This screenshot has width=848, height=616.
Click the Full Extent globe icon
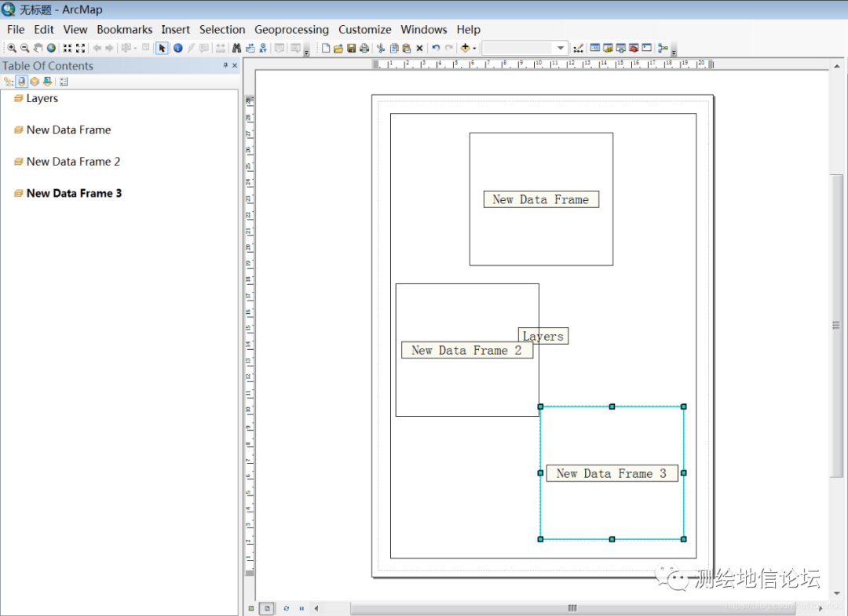(51, 49)
